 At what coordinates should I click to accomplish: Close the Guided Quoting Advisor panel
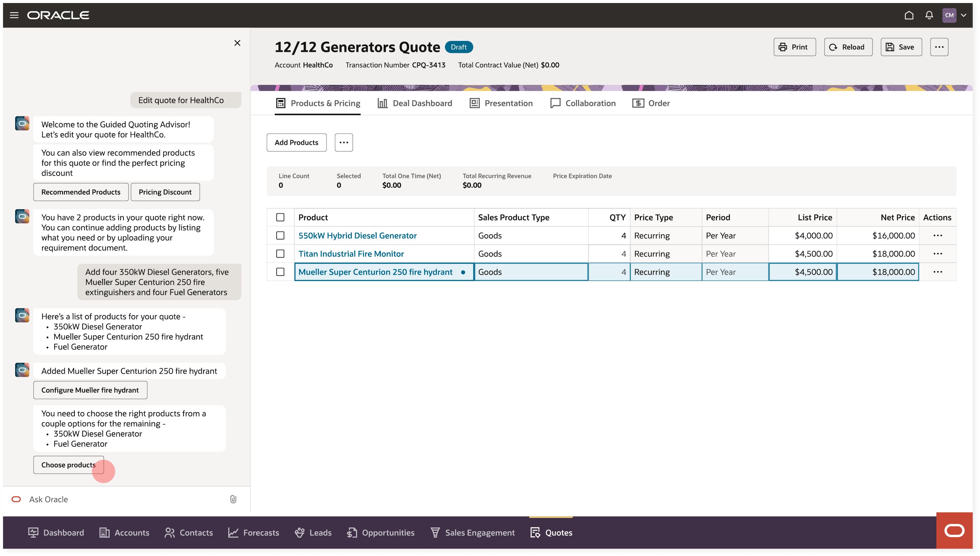pyautogui.click(x=237, y=43)
